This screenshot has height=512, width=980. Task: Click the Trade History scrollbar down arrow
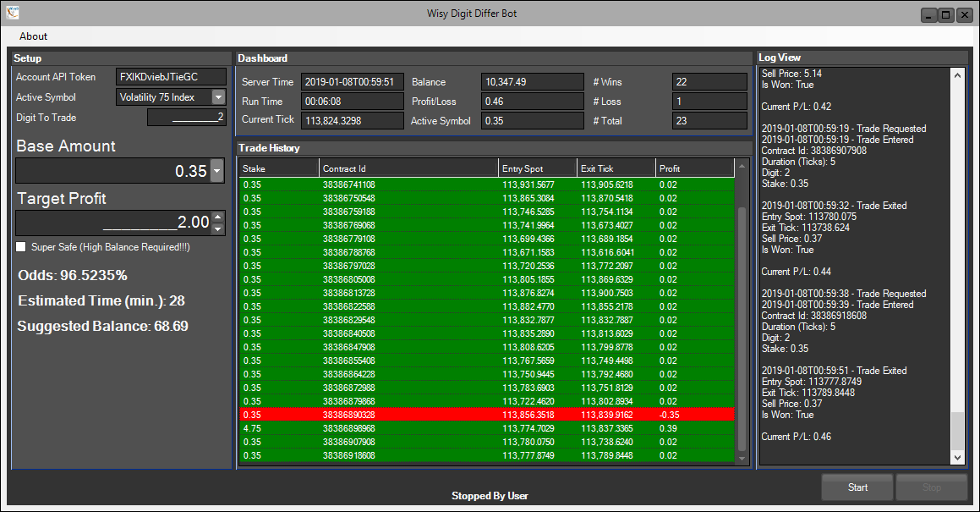(742, 458)
